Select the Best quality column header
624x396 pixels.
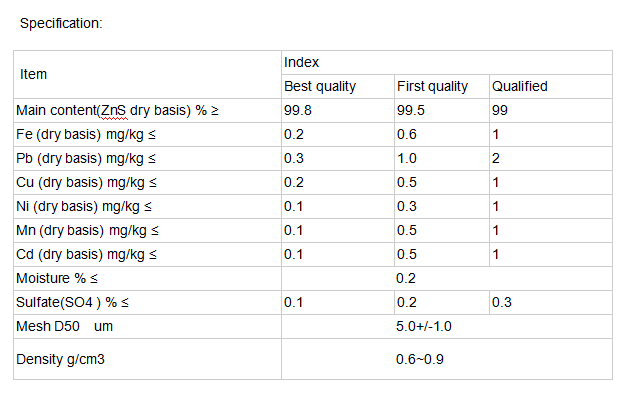point(337,86)
